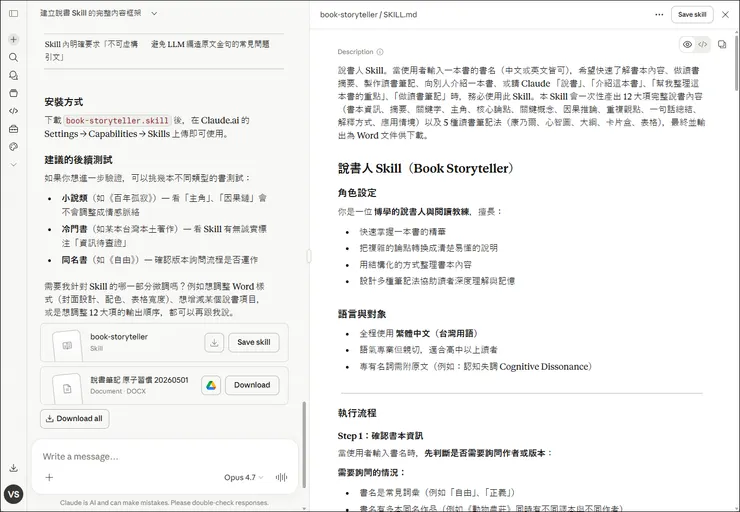Download the book-storyteller skill file icon
This screenshot has height=512, width=740.
click(x=214, y=343)
